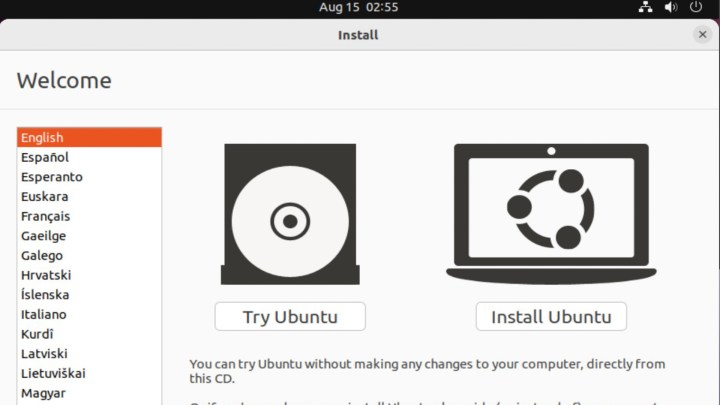Click the volume speaker icon
The height and width of the screenshot is (405, 720).
[x=671, y=7]
